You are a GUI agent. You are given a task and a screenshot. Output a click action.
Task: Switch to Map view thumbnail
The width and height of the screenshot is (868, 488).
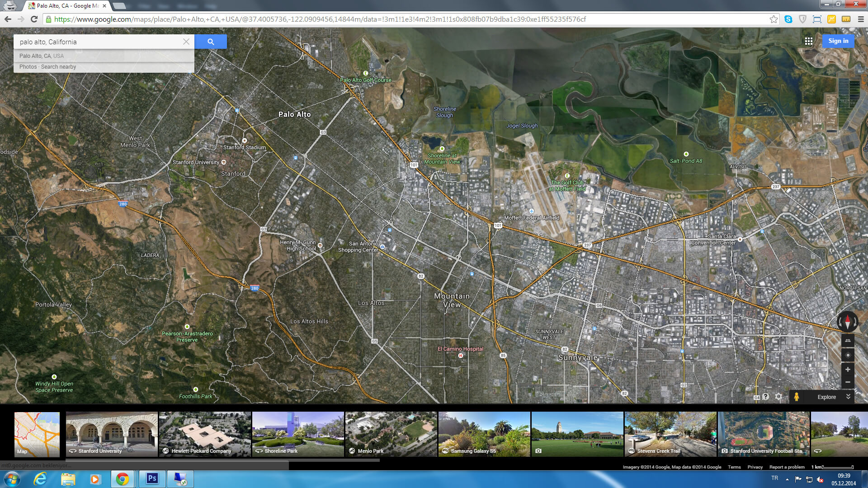[37, 434]
